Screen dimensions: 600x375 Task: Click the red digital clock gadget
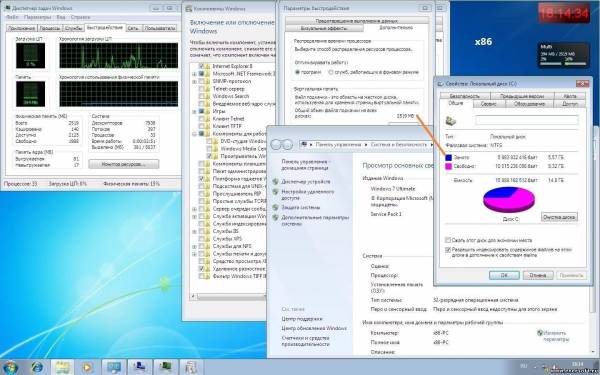point(564,13)
